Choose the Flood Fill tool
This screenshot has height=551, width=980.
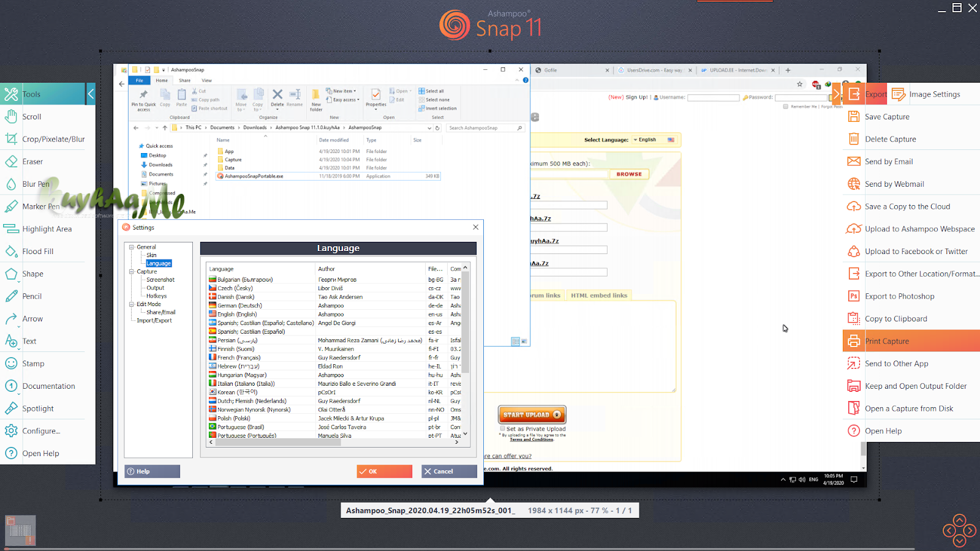48,251
